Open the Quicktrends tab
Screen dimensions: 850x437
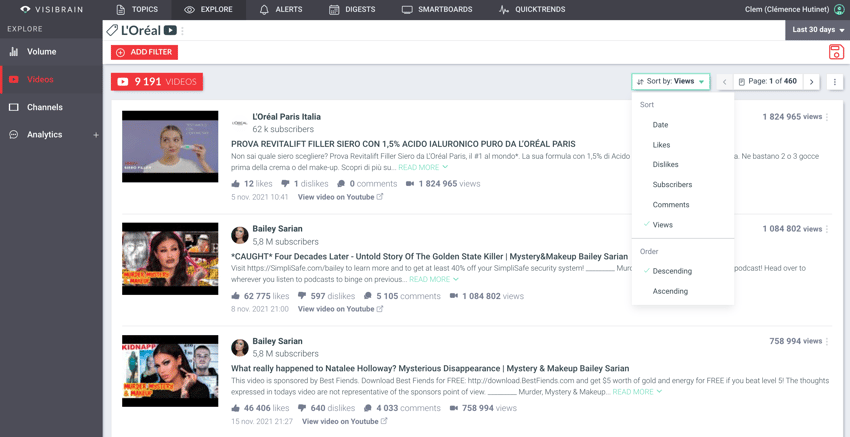pos(532,9)
